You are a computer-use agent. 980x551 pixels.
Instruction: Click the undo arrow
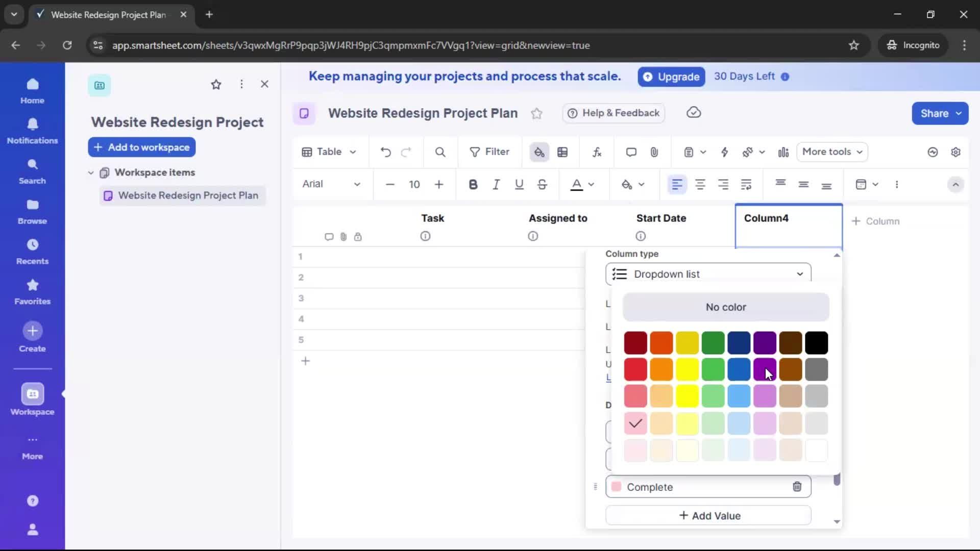pyautogui.click(x=385, y=152)
